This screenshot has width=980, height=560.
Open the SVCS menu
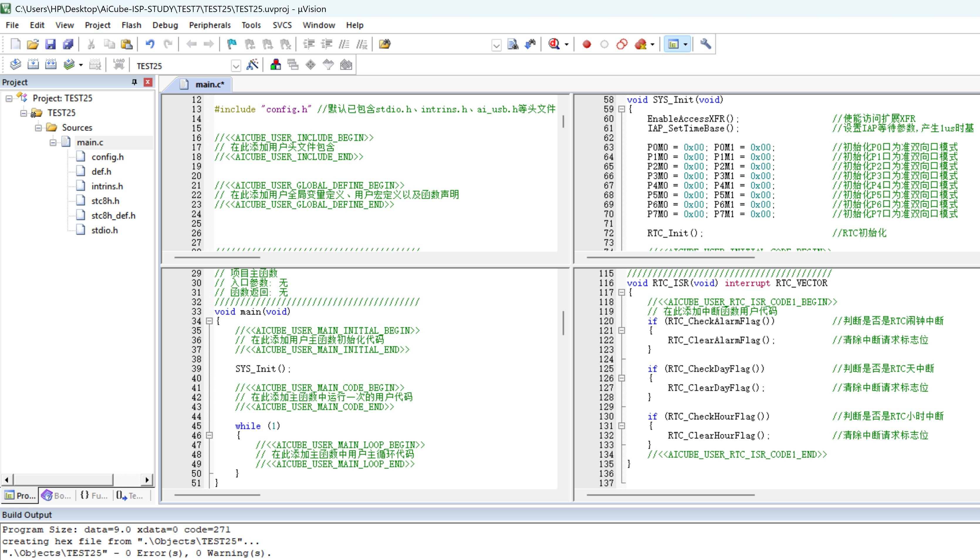tap(282, 25)
